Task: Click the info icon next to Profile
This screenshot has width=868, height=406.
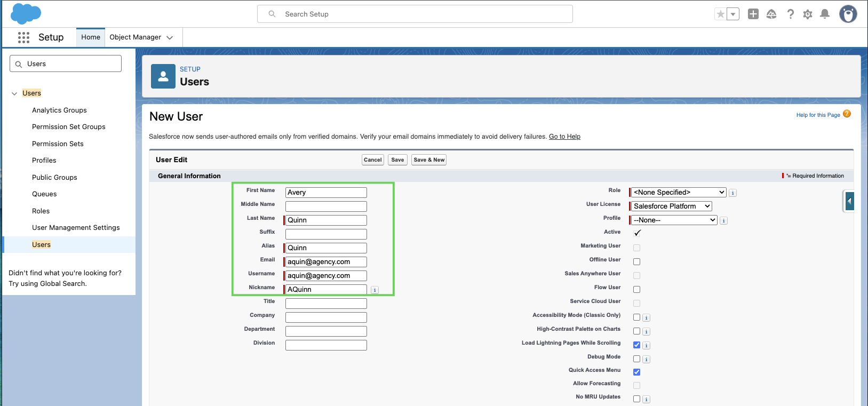Action: (724, 220)
